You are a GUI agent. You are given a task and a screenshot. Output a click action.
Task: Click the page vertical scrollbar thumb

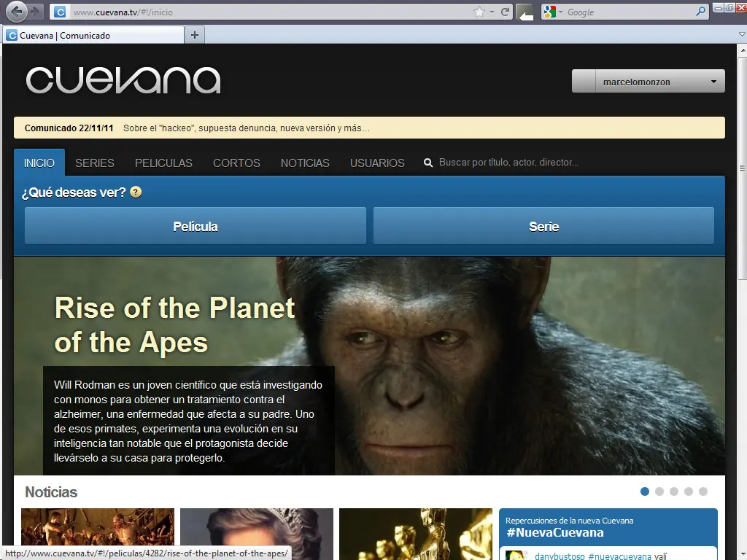pos(742,168)
